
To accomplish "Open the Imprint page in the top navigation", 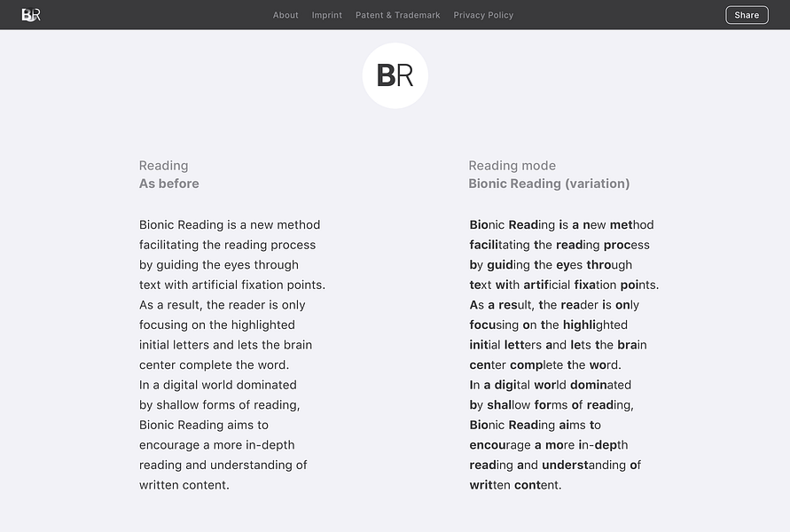I will pyautogui.click(x=326, y=15).
